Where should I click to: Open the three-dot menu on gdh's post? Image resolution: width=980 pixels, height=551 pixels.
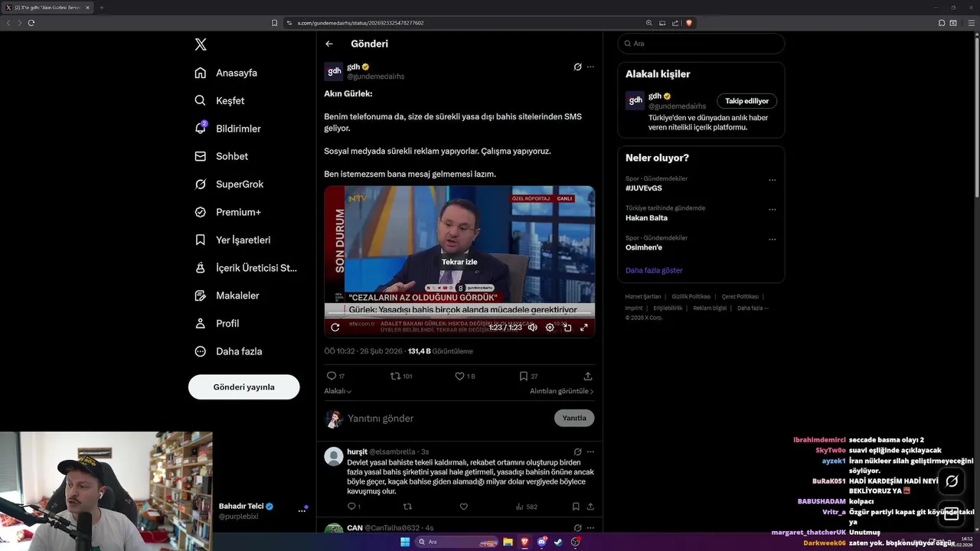[590, 67]
